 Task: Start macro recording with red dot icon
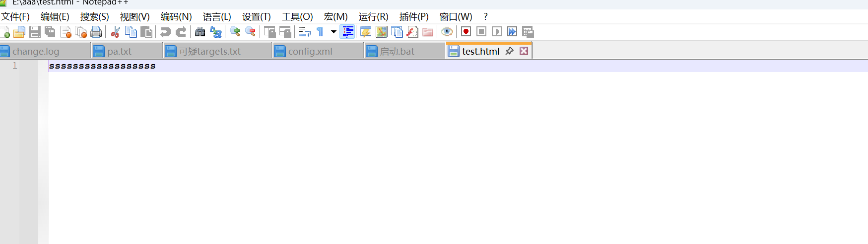pos(466,32)
